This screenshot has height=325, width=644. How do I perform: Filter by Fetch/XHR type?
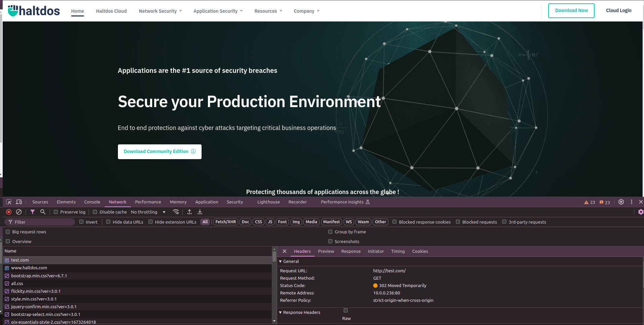coord(226,222)
